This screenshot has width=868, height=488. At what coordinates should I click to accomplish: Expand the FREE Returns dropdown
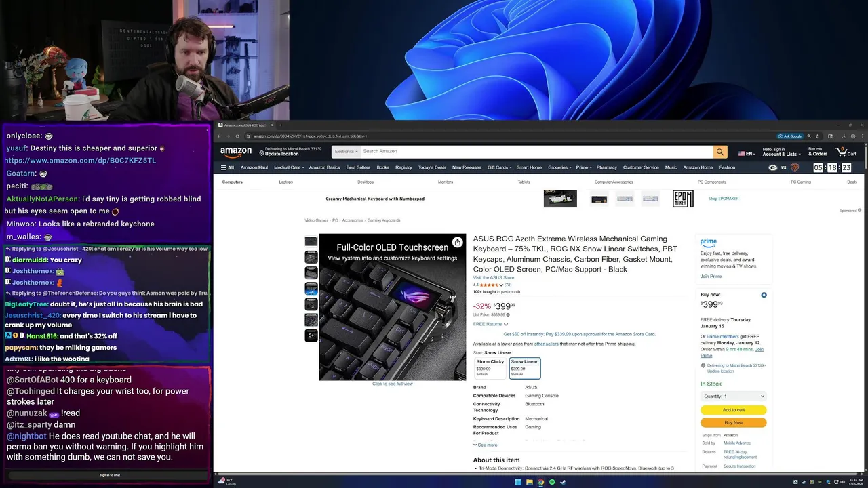tap(490, 324)
